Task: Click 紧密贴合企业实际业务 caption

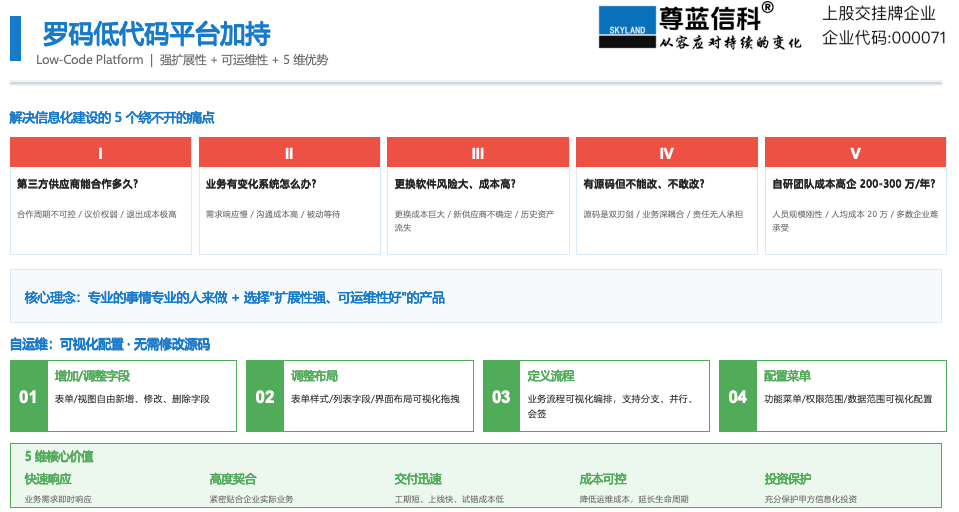Action: [251, 499]
